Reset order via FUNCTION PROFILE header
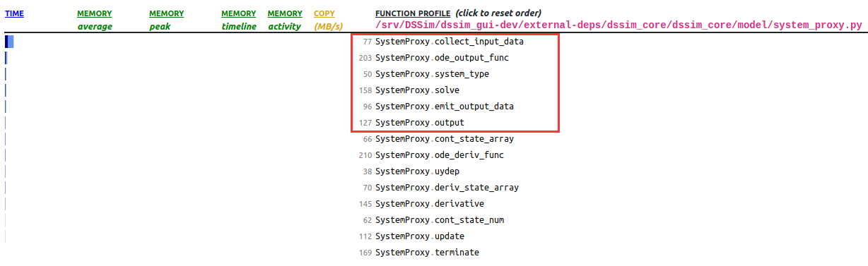Viewport: 868px width, 266px height. tap(414, 13)
